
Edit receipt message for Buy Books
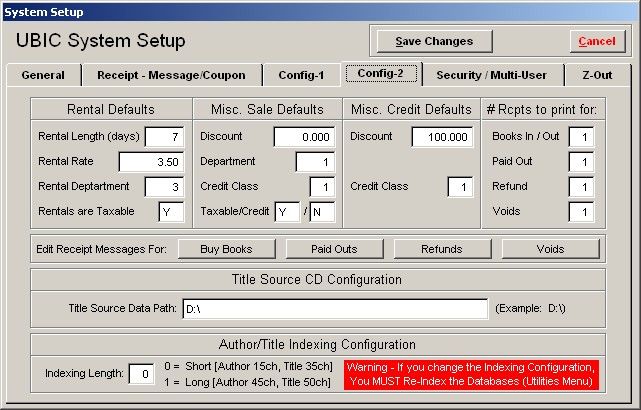(226, 249)
